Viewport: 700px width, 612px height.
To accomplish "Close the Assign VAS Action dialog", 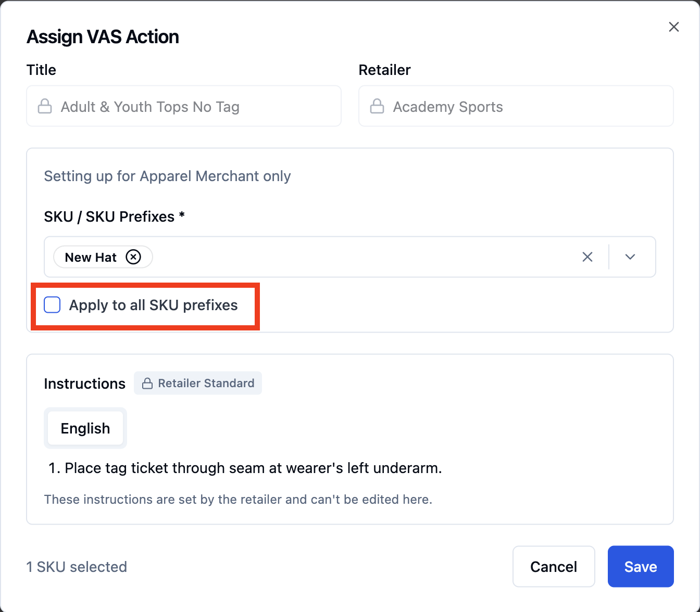I will (x=673, y=27).
